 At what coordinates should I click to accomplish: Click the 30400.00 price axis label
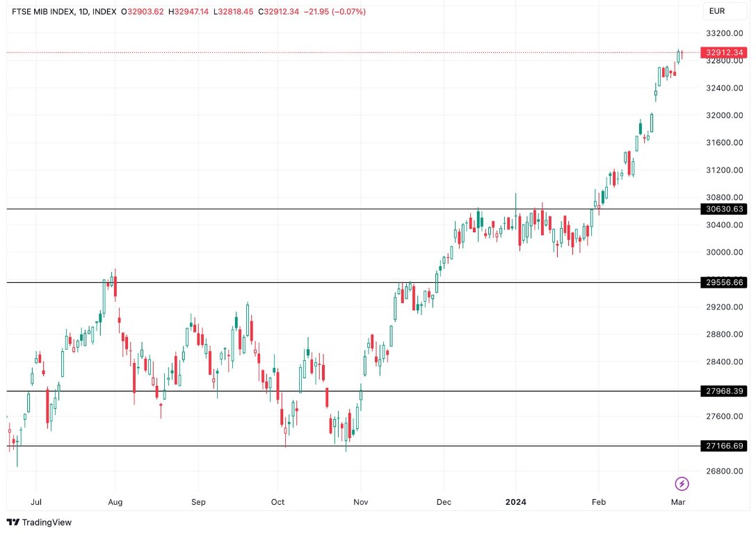[x=724, y=225]
